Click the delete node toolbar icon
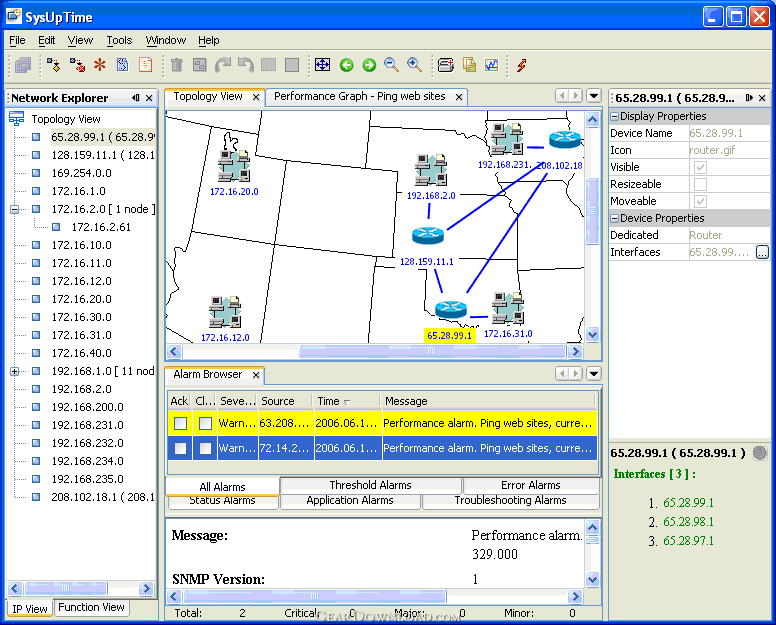This screenshot has width=776, height=625. tap(77, 65)
